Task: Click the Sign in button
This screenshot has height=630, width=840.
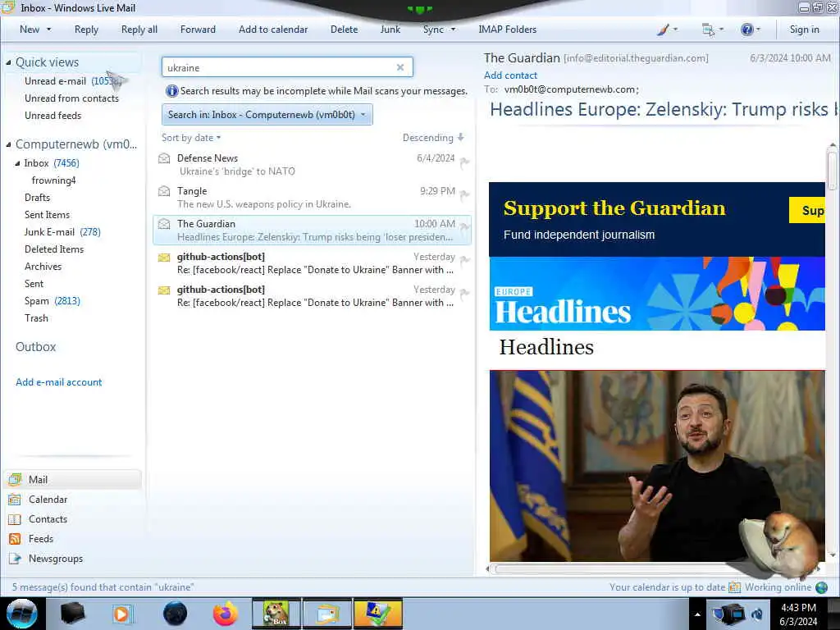Action: click(x=804, y=30)
